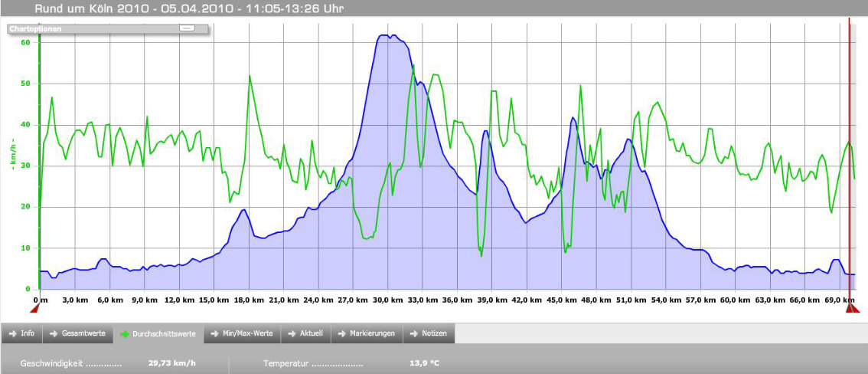This screenshot has width=868, height=374.
Task: Switch to the Gesamtwerte tab
Action: click(x=77, y=333)
